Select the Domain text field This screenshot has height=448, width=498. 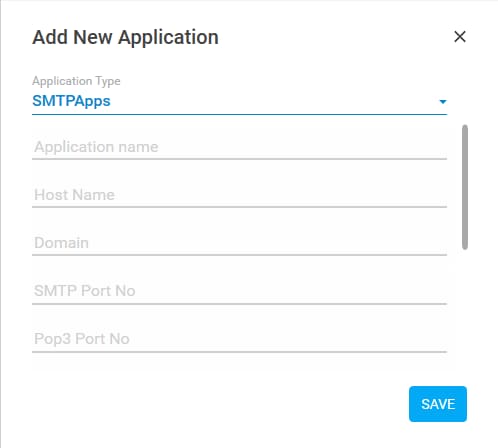239,243
